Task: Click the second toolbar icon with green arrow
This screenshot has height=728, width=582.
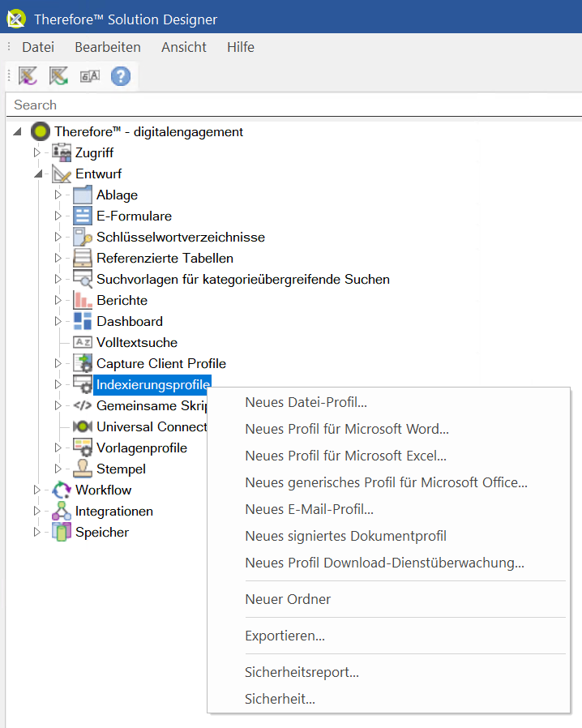Action: tap(59, 75)
